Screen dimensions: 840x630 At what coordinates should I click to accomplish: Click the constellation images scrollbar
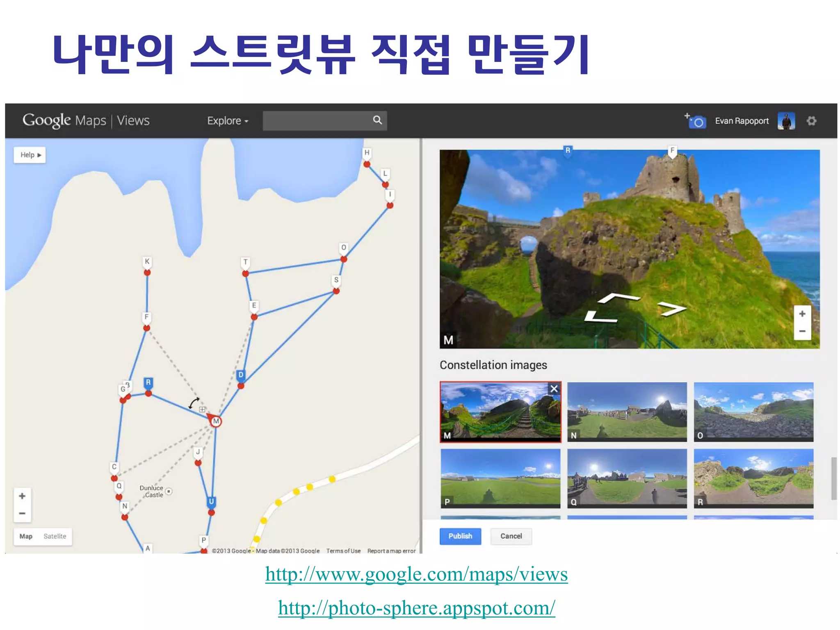pos(833,478)
